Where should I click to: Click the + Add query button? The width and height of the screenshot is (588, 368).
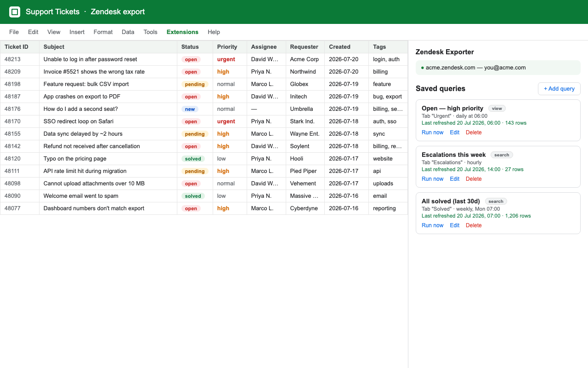coord(559,89)
